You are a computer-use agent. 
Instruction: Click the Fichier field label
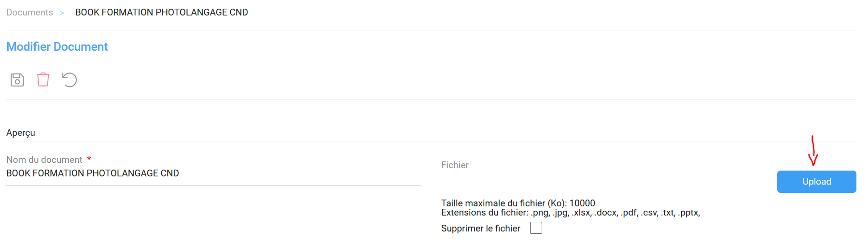[455, 165]
